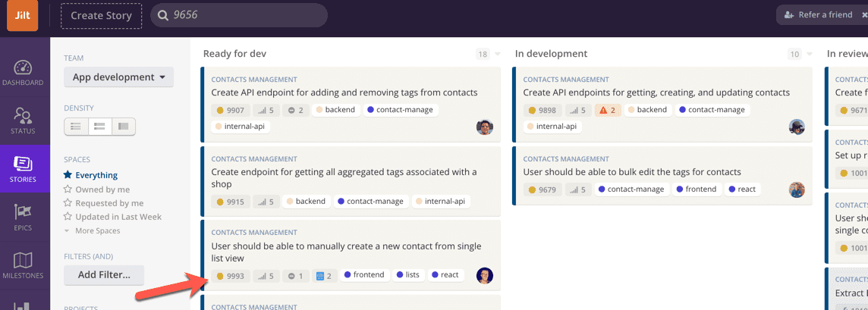Click the owner avatar on story 9907
The width and height of the screenshot is (868, 310).
(x=485, y=127)
